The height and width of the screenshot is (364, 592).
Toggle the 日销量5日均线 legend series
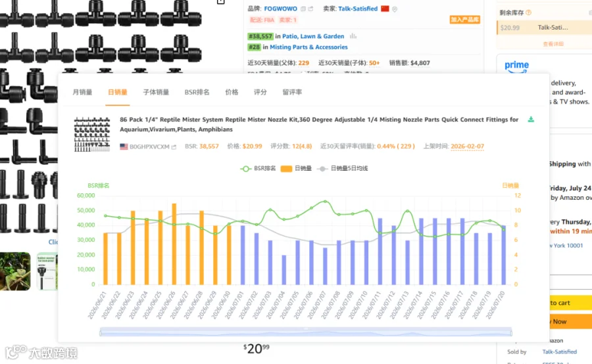click(342, 169)
